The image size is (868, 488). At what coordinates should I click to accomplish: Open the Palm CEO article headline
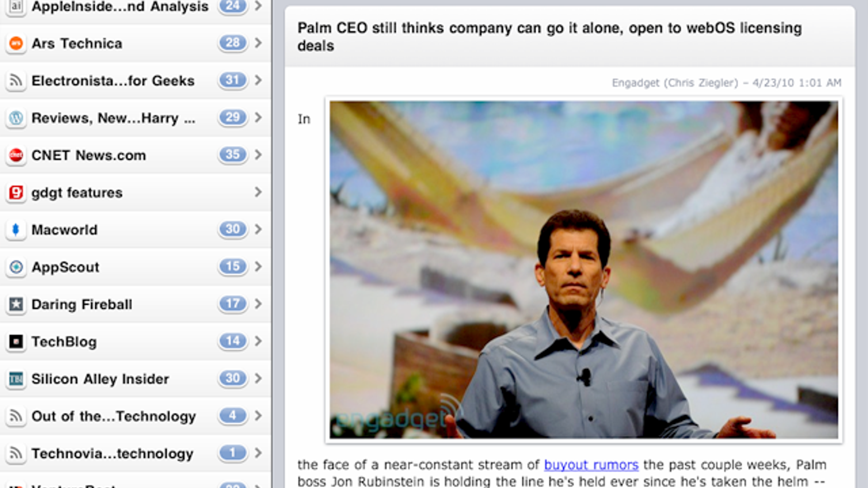pos(549,37)
